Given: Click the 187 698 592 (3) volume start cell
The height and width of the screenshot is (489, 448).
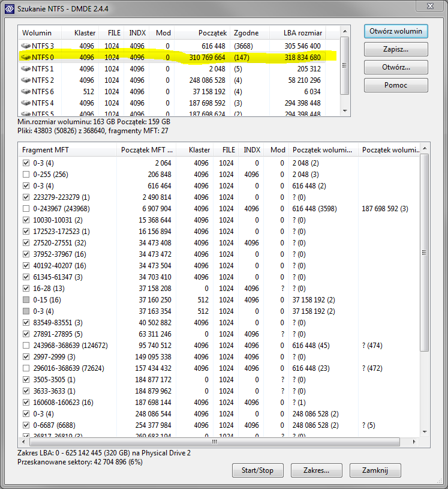Looking at the screenshot, I should pos(385,209).
